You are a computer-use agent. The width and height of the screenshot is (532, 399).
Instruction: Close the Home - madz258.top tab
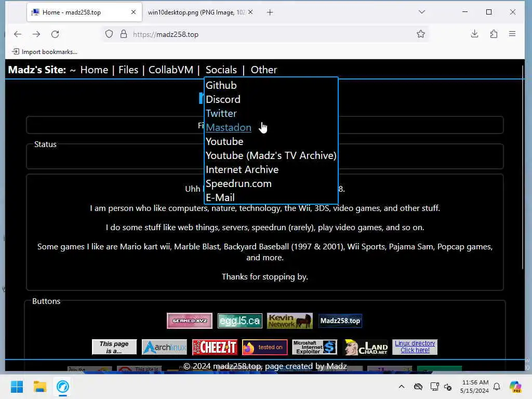134,12
